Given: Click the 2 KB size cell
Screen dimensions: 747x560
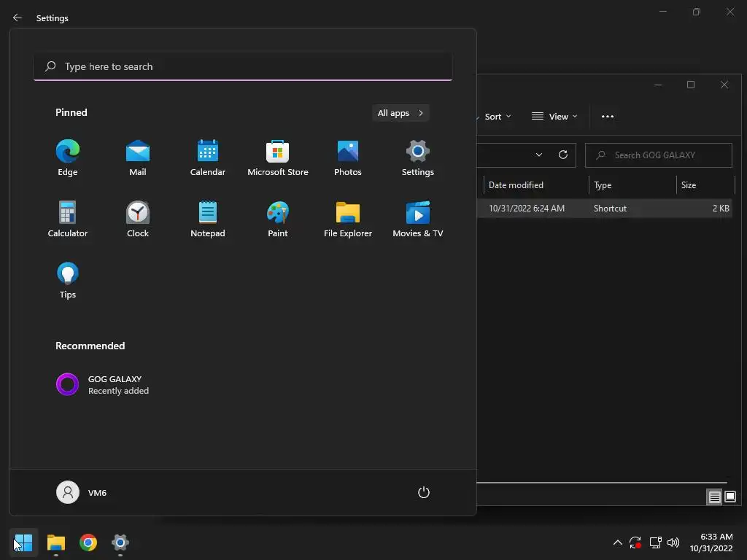Looking at the screenshot, I should [x=721, y=208].
